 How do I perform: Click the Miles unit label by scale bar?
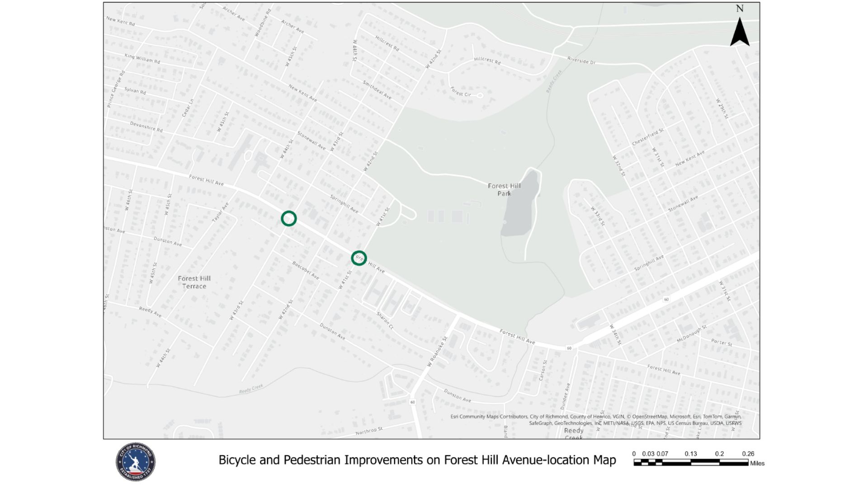click(757, 463)
